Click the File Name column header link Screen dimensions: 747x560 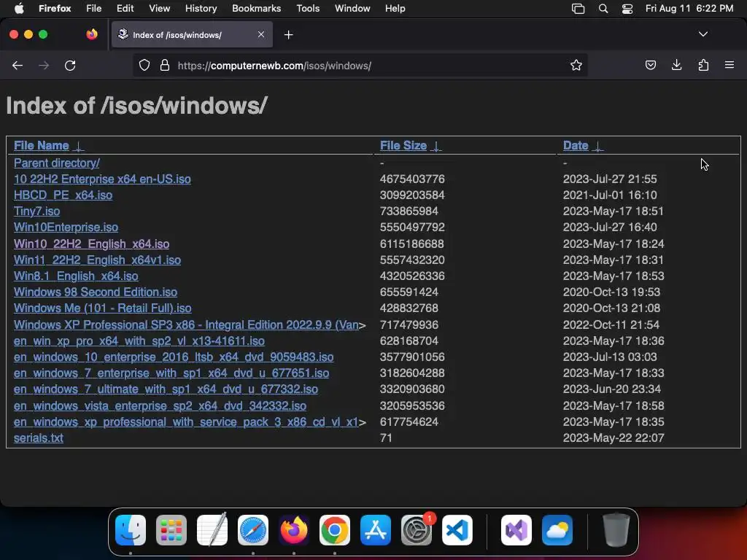coord(42,146)
